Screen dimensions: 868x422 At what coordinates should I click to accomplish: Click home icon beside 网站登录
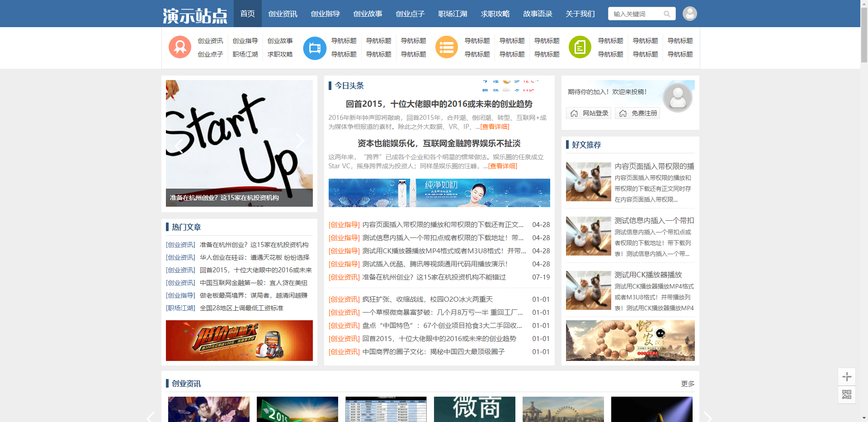(x=574, y=113)
